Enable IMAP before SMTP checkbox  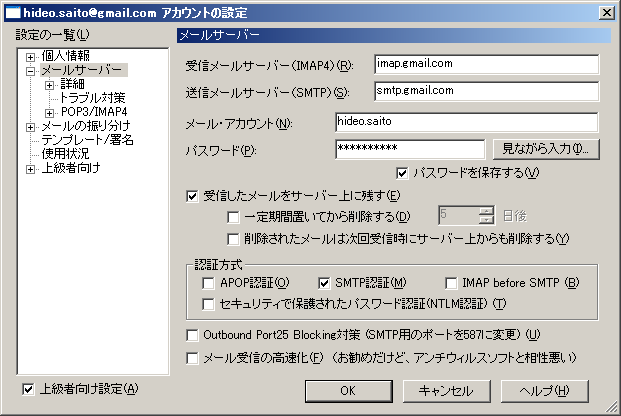pos(453,283)
